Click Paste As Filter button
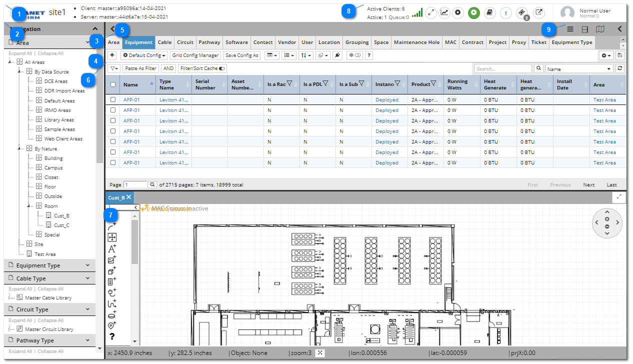Image resolution: width=633 pixels, height=364 pixels. 141,68
